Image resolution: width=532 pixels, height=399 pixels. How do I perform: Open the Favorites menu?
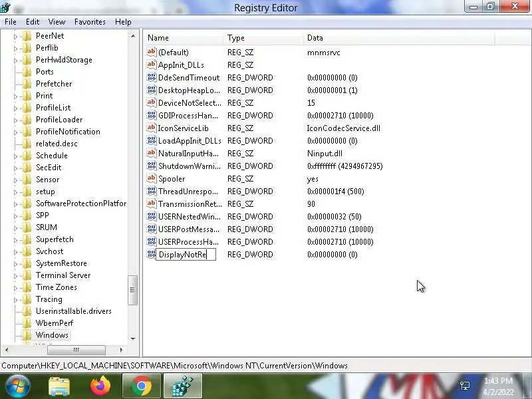[90, 22]
